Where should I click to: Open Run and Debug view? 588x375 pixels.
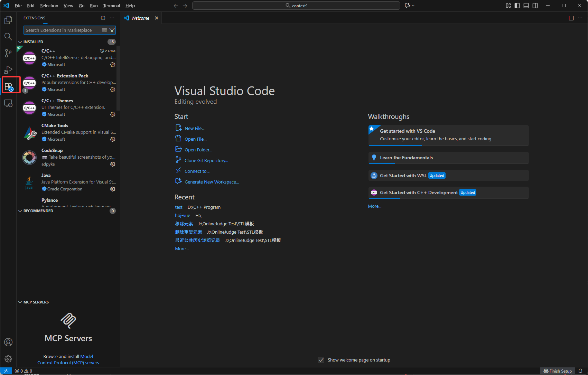[x=8, y=69]
